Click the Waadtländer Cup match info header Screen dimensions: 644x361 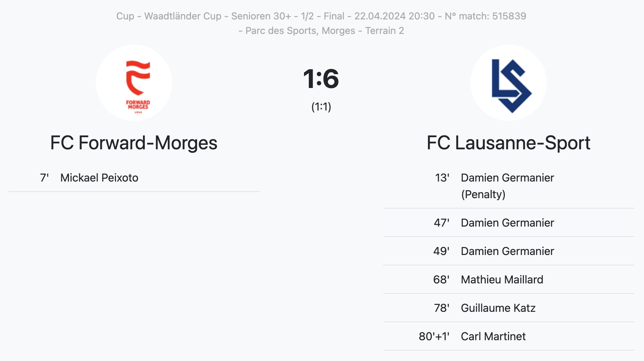(x=321, y=16)
